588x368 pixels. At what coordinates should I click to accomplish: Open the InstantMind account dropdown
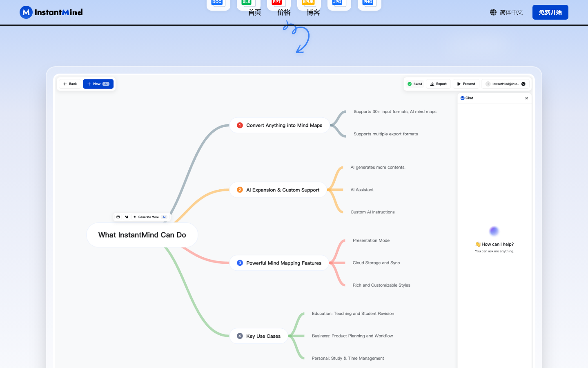click(x=506, y=84)
